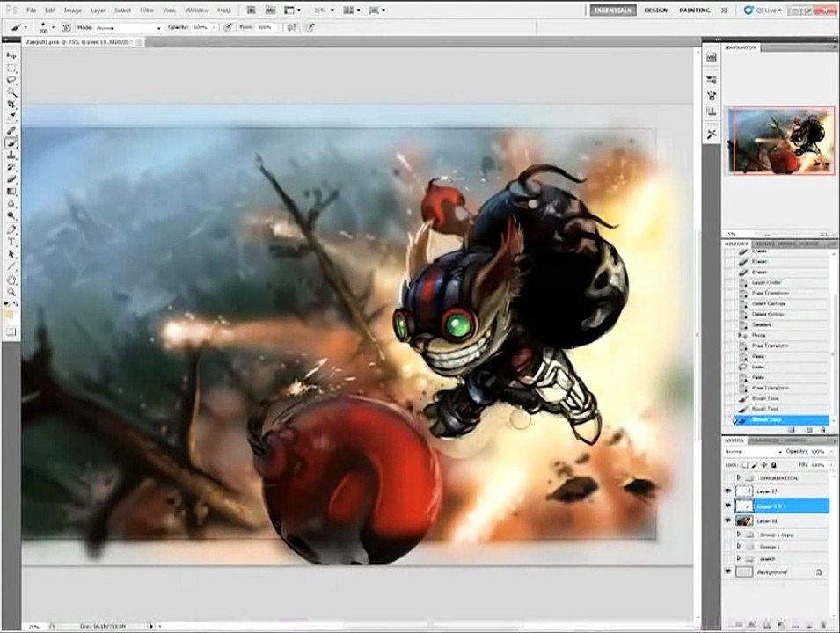Hide the selected Layer 19 eye
This screenshot has width=840, height=633.
point(728,506)
